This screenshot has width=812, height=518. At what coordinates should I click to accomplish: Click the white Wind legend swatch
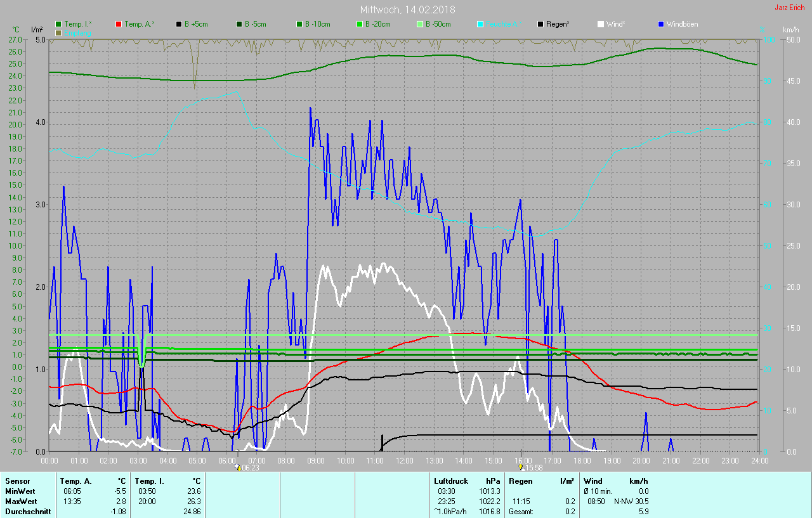[601, 24]
